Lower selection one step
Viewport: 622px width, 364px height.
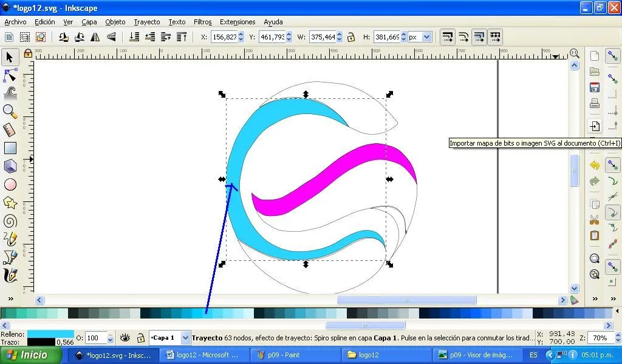(150, 37)
